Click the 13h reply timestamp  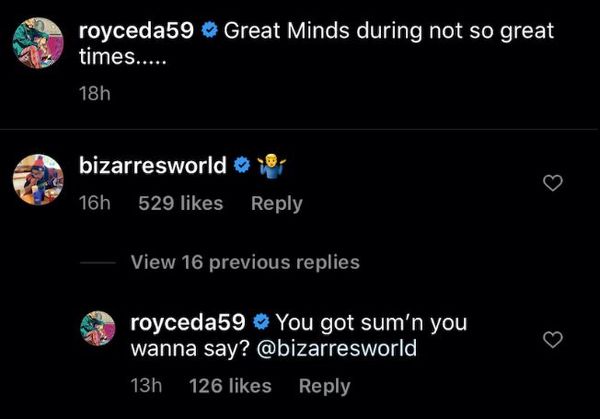pyautogui.click(x=146, y=386)
